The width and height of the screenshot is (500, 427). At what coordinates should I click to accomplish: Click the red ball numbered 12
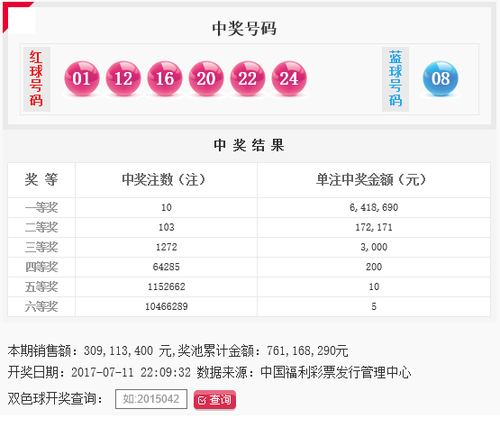click(123, 79)
